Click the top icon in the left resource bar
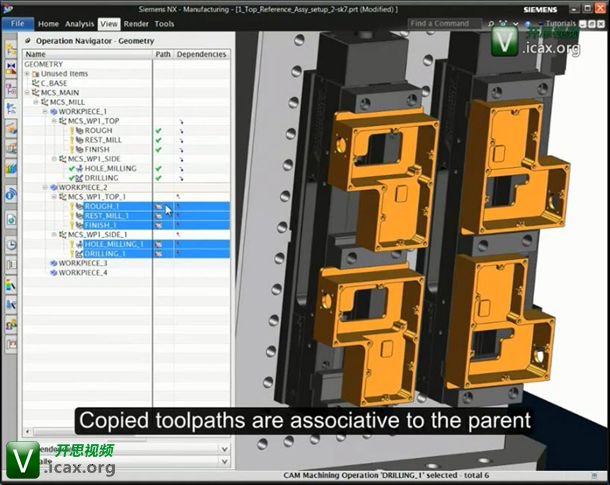Image resolution: width=610 pixels, height=485 pixels. click(x=10, y=48)
